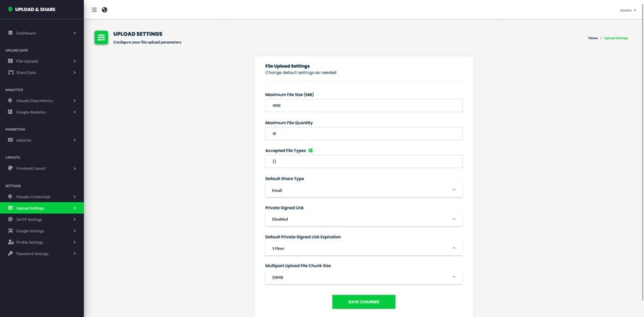Viewport: 644px width, 317px height.
Task: Open Wasabi Data Metrics page
Action: point(34,100)
